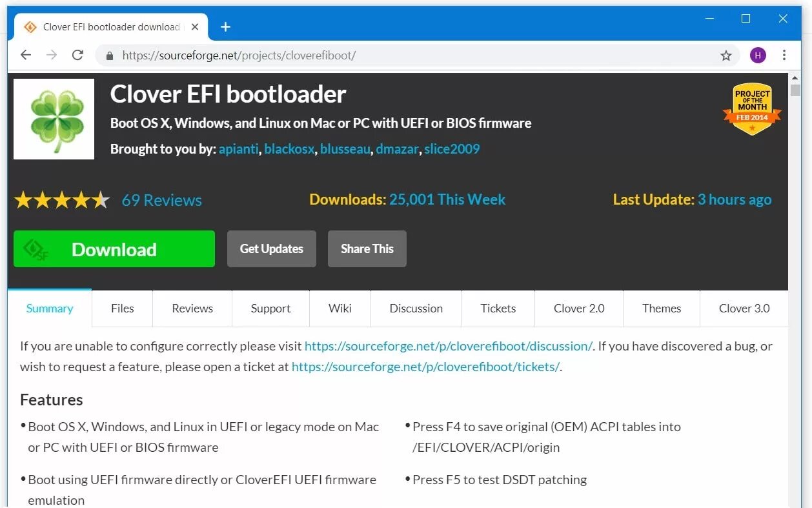
Task: Reload the page with the refresh icon
Action: click(x=77, y=55)
